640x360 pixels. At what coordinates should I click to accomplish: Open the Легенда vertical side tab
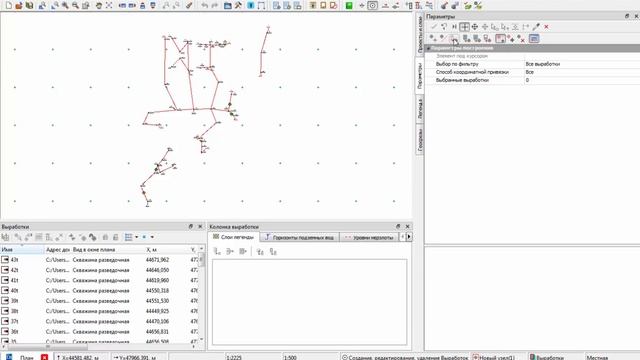[x=420, y=109]
